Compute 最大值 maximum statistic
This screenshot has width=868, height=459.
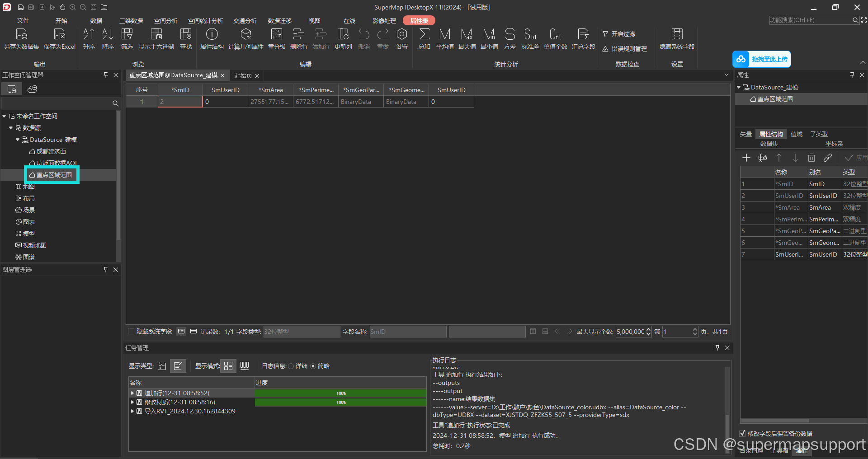467,34
